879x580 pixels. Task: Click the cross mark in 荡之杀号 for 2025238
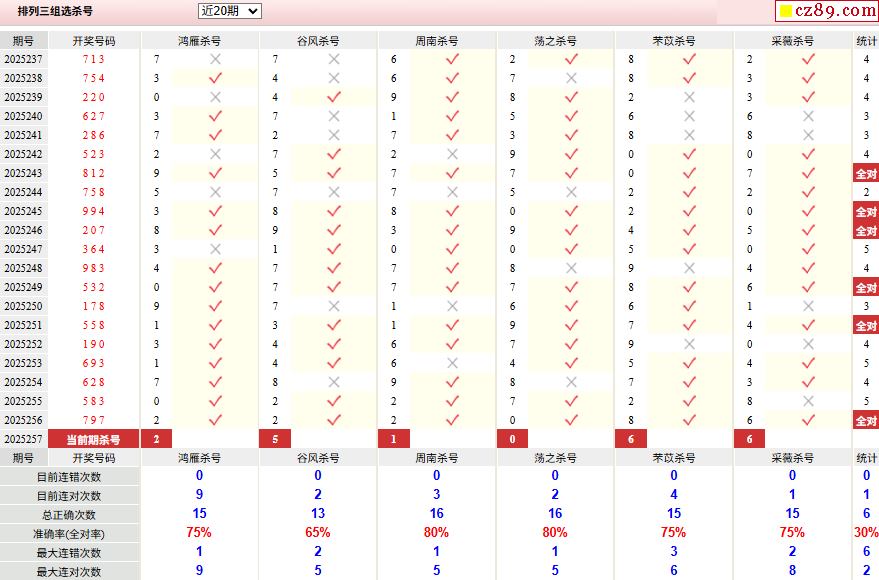click(x=571, y=78)
